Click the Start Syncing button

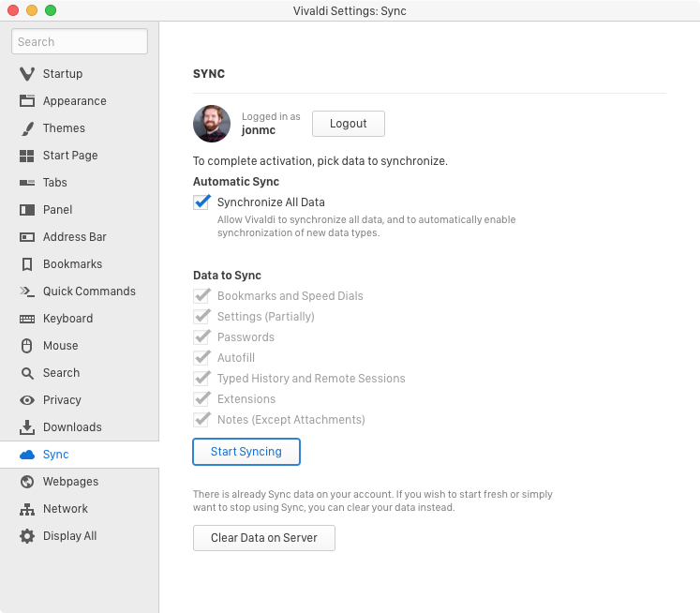click(x=246, y=452)
